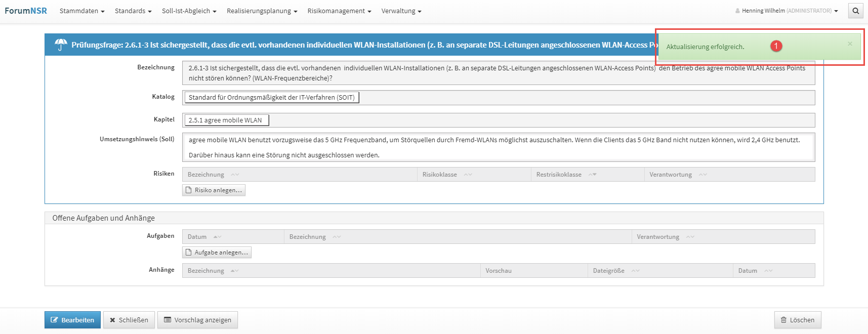Open the Stammdaten menu
Viewport: 868px width, 334px height.
pyautogui.click(x=82, y=11)
